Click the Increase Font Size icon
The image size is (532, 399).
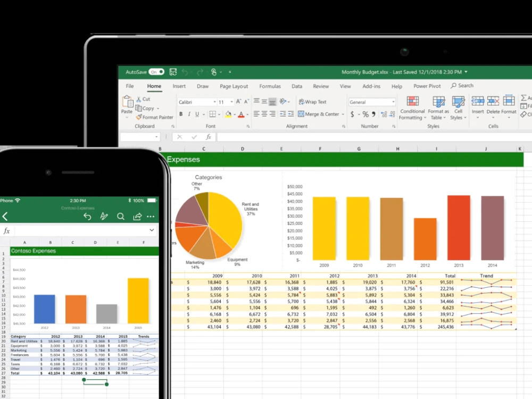[238, 102]
